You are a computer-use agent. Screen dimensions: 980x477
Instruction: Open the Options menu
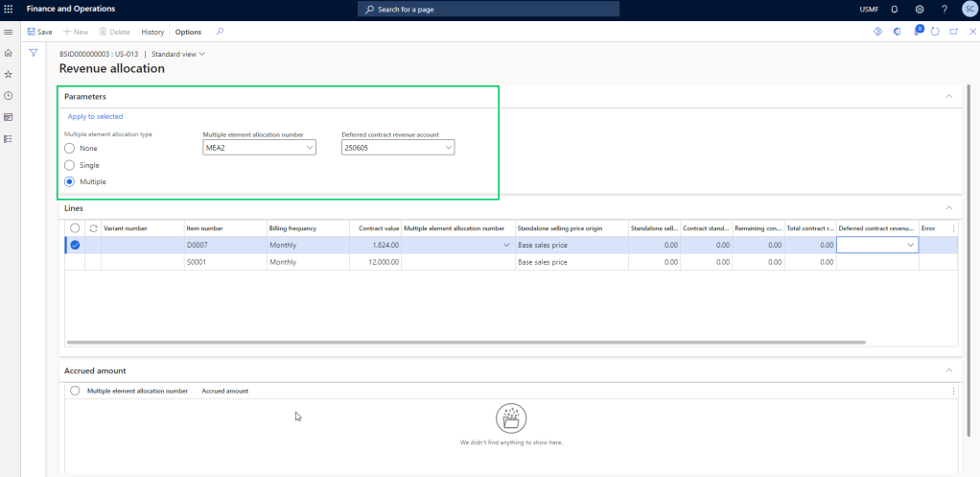tap(188, 32)
